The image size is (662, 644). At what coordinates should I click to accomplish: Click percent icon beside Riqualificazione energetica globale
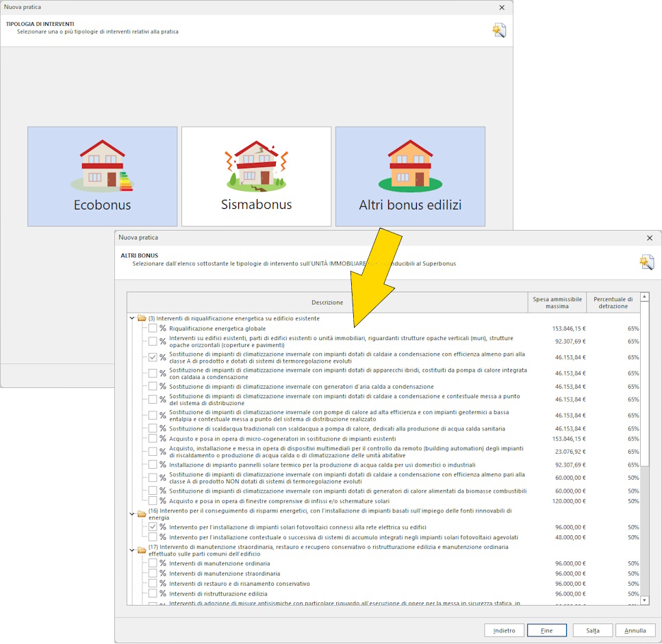[163, 329]
